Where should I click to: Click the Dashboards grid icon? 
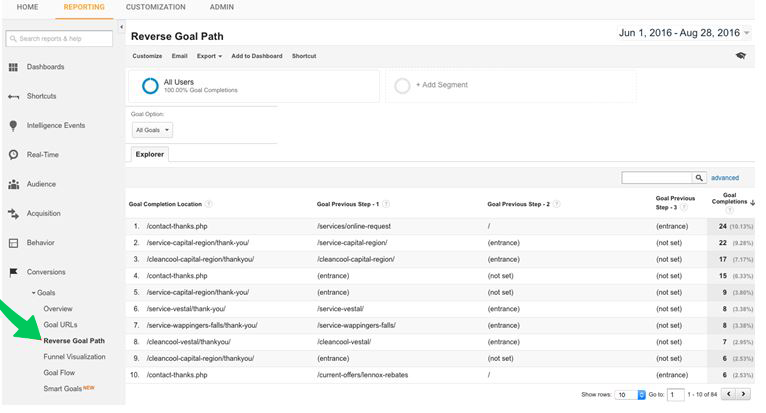click(x=14, y=67)
